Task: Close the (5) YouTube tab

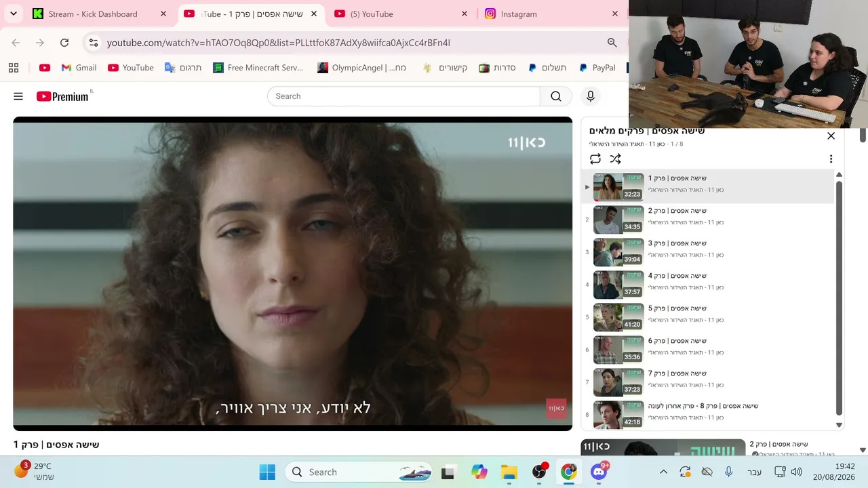Action: click(465, 14)
